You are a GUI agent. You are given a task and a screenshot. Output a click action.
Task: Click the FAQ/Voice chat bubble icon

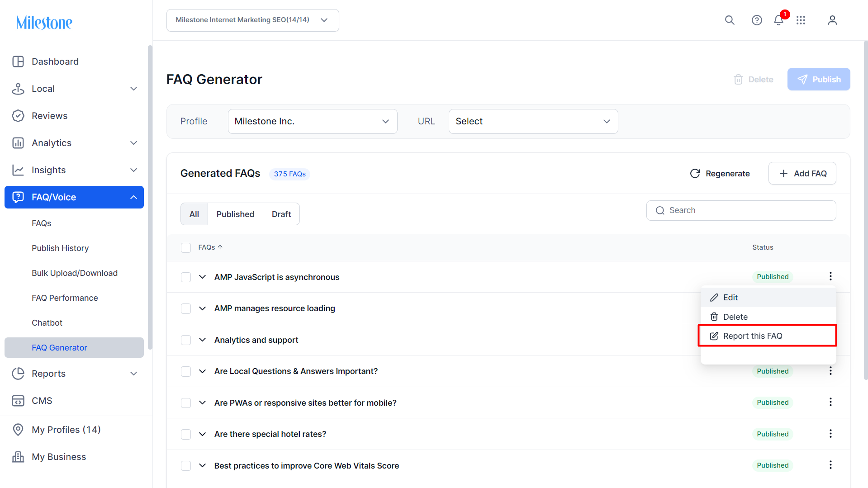pos(18,197)
